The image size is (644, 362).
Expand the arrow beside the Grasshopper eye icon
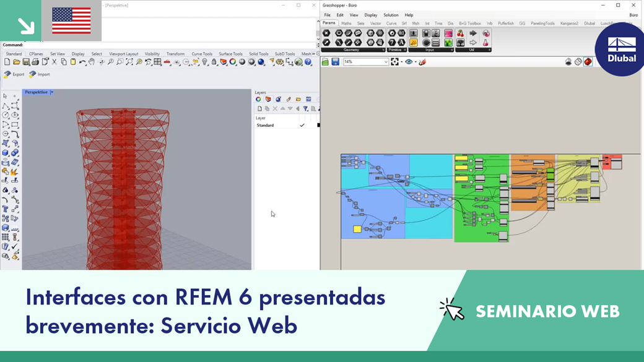[416, 61]
